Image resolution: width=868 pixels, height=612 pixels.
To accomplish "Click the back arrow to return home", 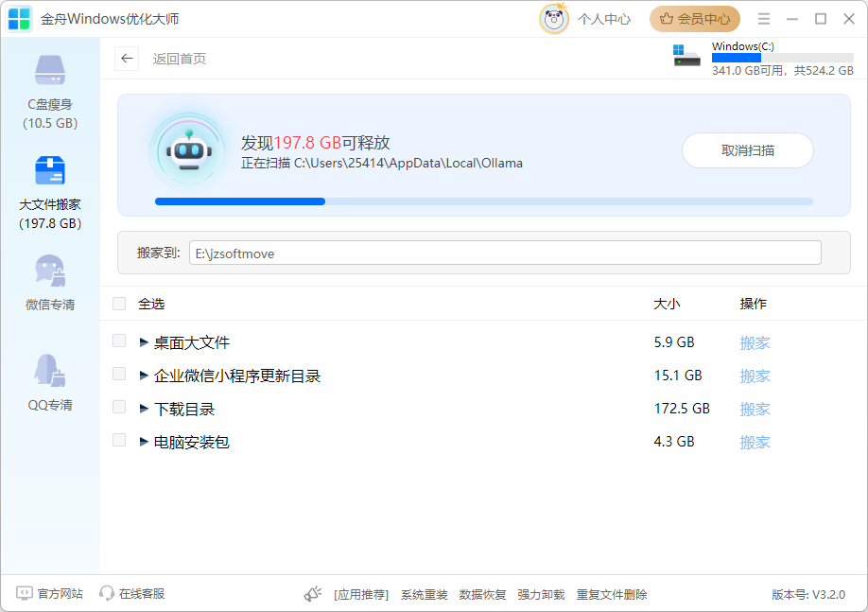I will coord(127,59).
